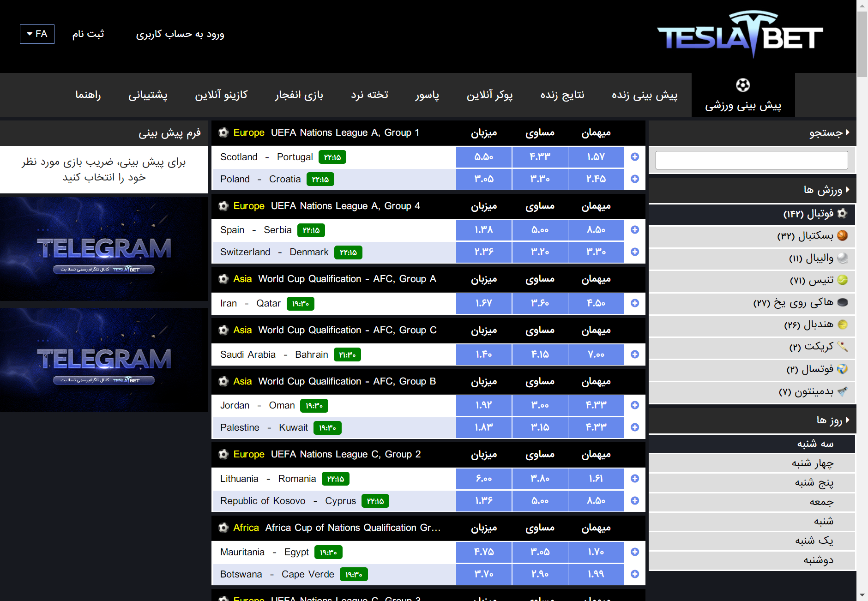Click the account login link

tap(180, 34)
